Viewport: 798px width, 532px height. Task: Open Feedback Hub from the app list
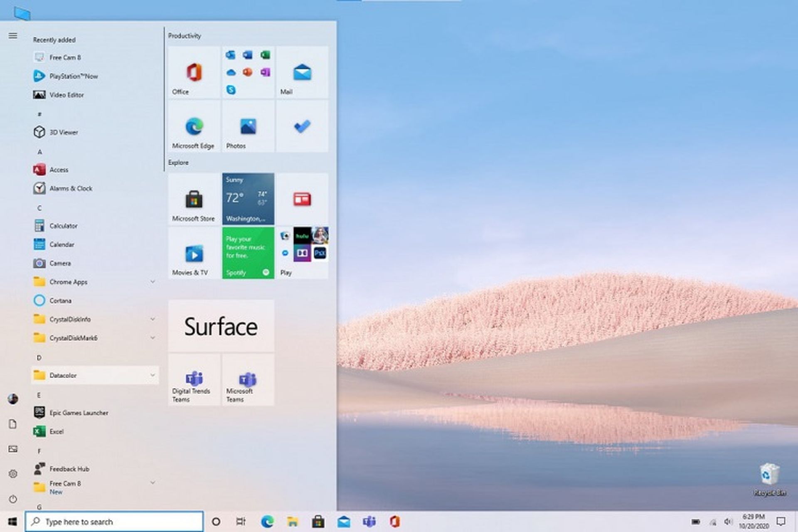click(69, 469)
